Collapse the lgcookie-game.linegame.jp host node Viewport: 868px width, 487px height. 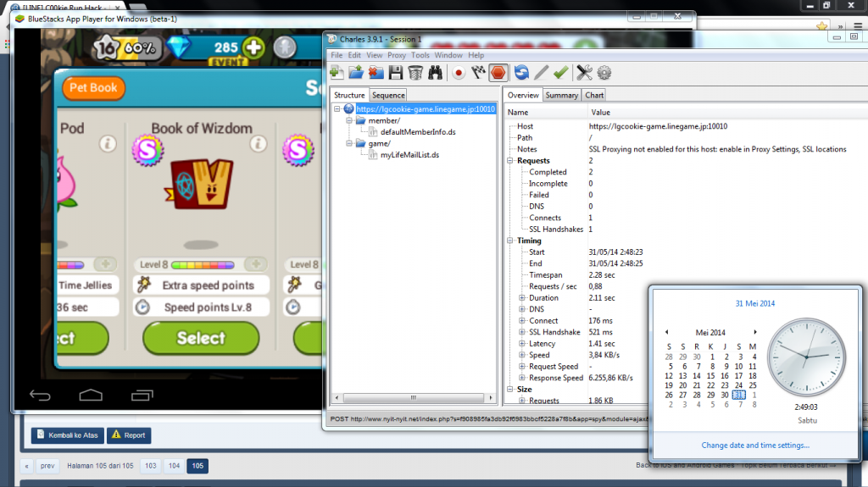click(337, 109)
